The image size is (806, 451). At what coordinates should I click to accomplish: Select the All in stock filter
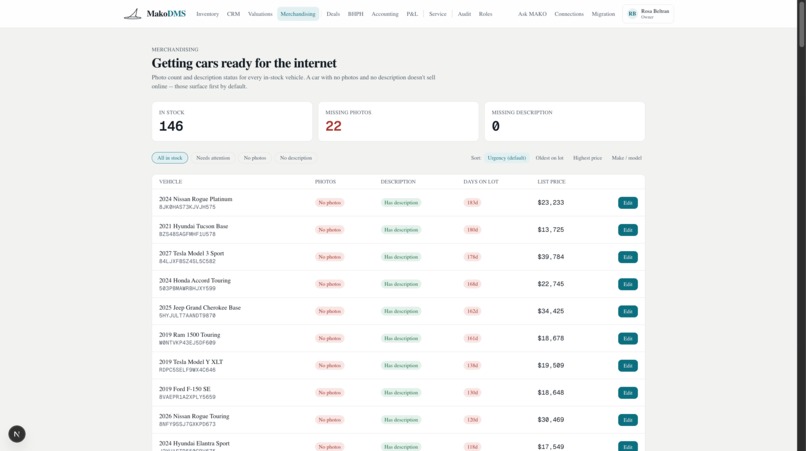[x=170, y=158]
